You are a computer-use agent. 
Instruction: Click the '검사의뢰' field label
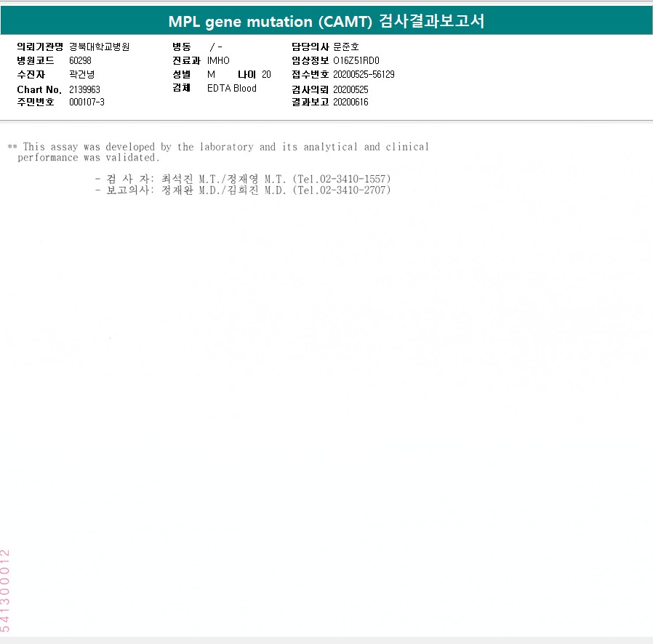311,89
